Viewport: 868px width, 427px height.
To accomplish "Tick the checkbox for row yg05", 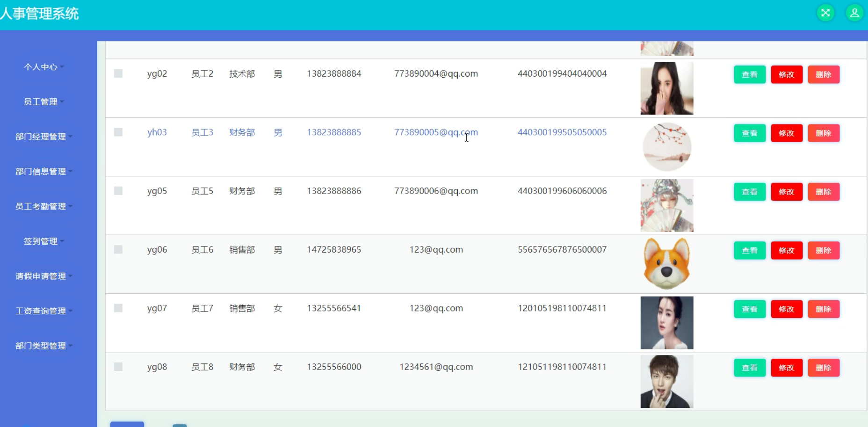I will tap(118, 191).
